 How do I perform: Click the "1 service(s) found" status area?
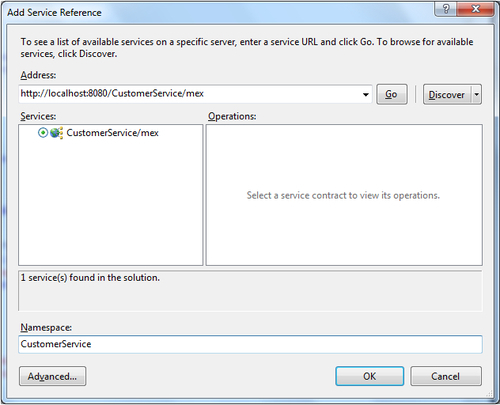(250, 291)
